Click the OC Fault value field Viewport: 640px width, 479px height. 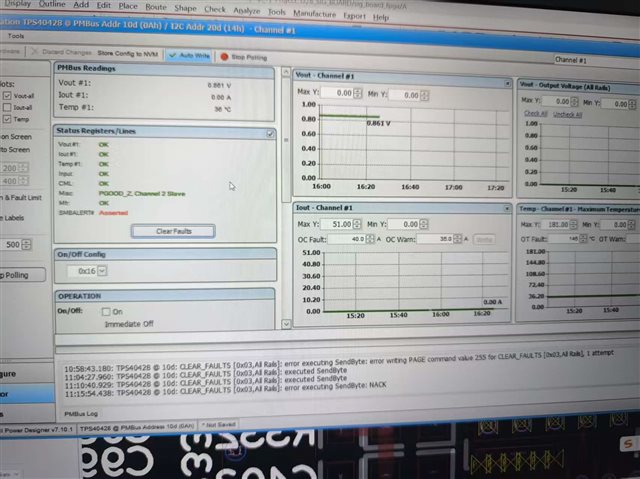[x=347, y=239]
